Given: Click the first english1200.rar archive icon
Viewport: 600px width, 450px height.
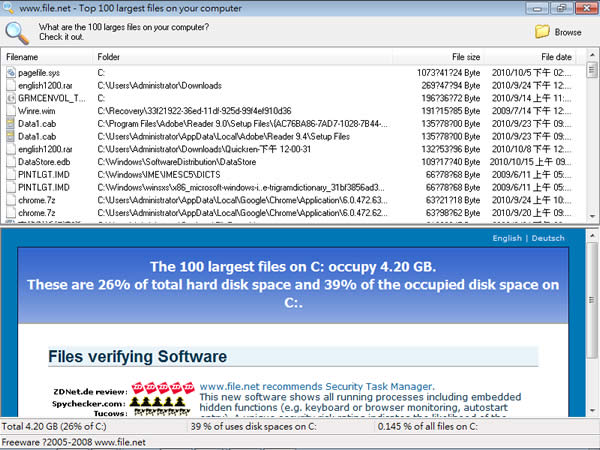Looking at the screenshot, I should (x=10, y=86).
